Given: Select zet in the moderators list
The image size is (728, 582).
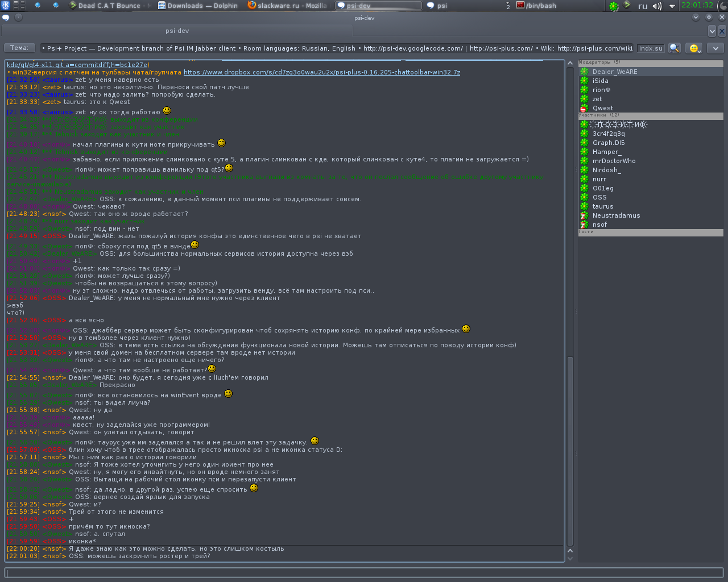Looking at the screenshot, I should [651, 99].
